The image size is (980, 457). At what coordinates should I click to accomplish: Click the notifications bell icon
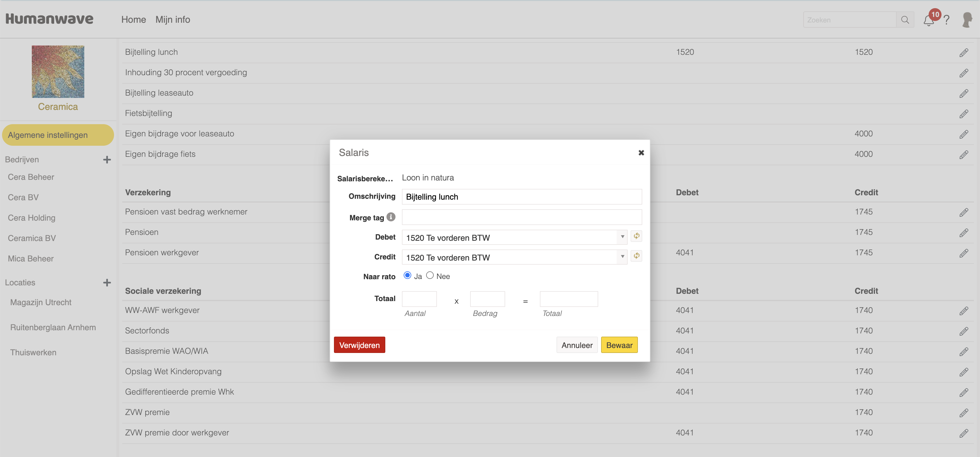(x=928, y=20)
